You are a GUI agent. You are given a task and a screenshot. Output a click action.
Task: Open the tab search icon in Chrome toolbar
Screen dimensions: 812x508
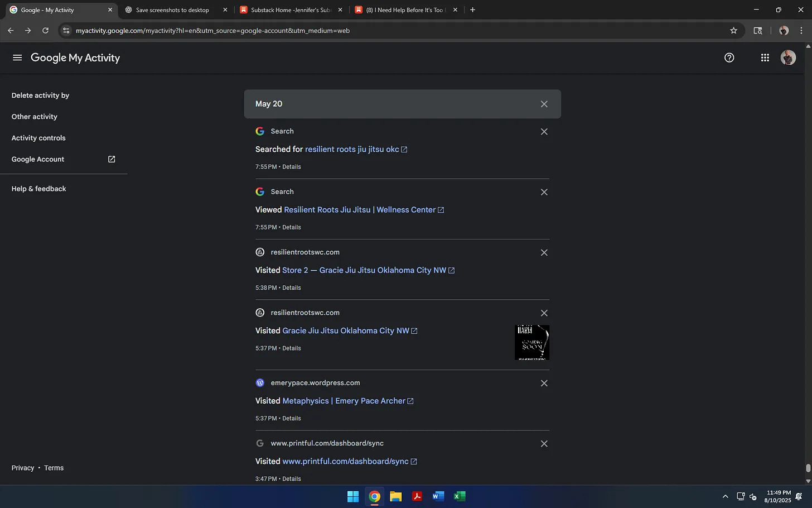coord(758,31)
